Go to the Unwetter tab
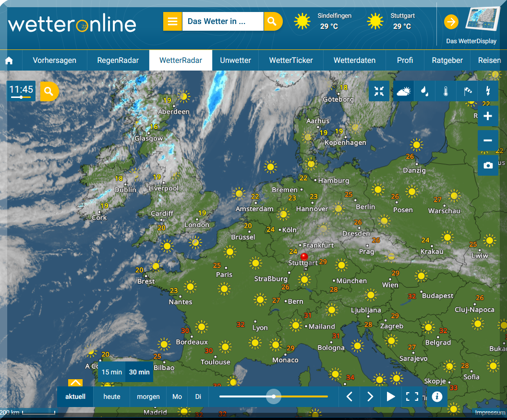 tap(235, 60)
